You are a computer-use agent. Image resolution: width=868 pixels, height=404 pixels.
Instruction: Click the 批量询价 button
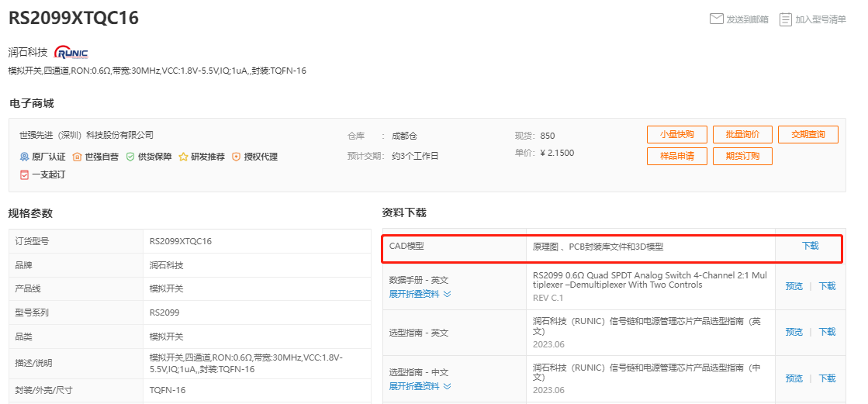[x=742, y=134]
